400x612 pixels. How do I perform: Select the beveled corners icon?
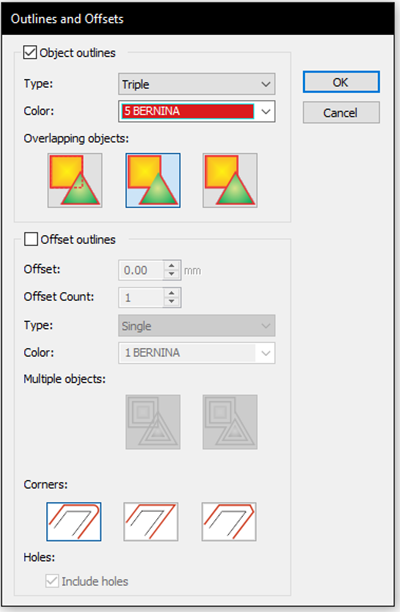[x=229, y=521]
